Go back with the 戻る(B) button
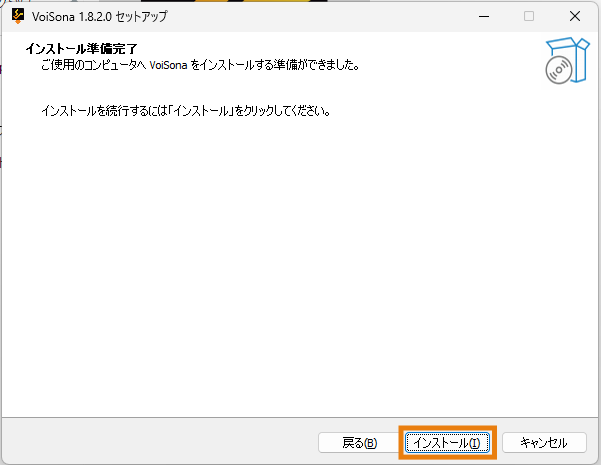The width and height of the screenshot is (601, 465). pos(360,443)
